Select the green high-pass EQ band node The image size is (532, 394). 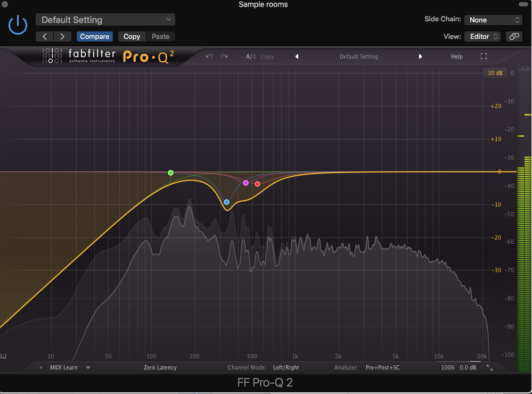pyautogui.click(x=170, y=173)
